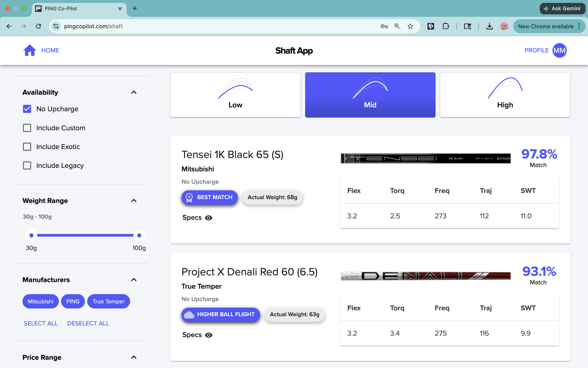View site information icon in address bar
The width and height of the screenshot is (588, 368).
(x=56, y=26)
